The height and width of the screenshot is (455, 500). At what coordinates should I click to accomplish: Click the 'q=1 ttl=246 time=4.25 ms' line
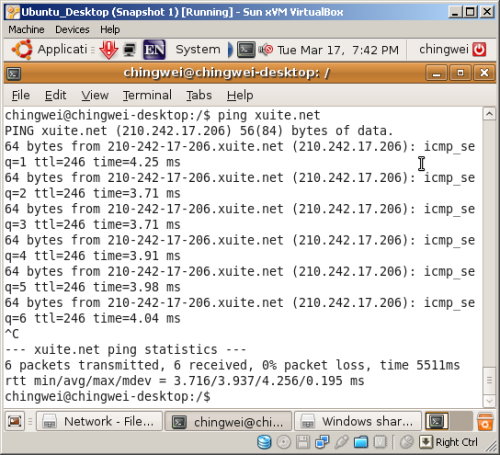(x=93, y=162)
